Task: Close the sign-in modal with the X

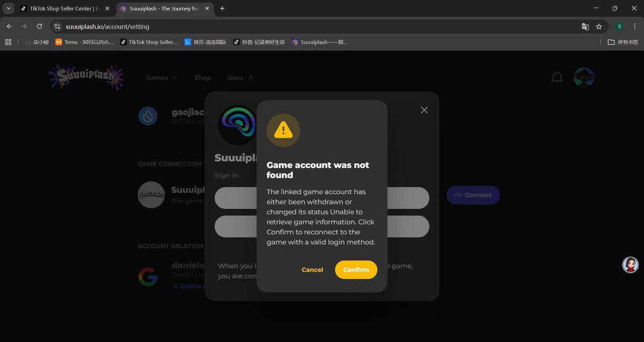Action: point(424,110)
